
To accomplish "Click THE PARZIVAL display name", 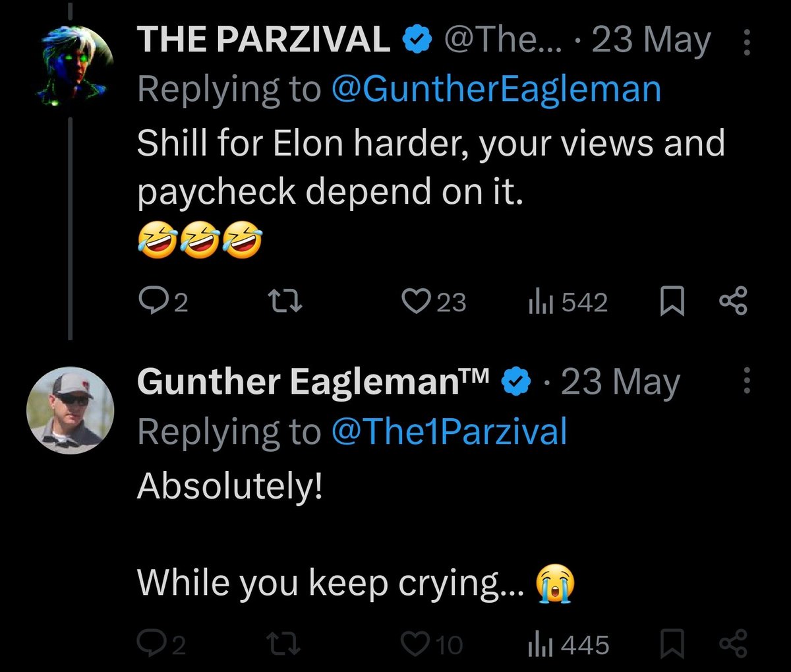I will [x=263, y=42].
